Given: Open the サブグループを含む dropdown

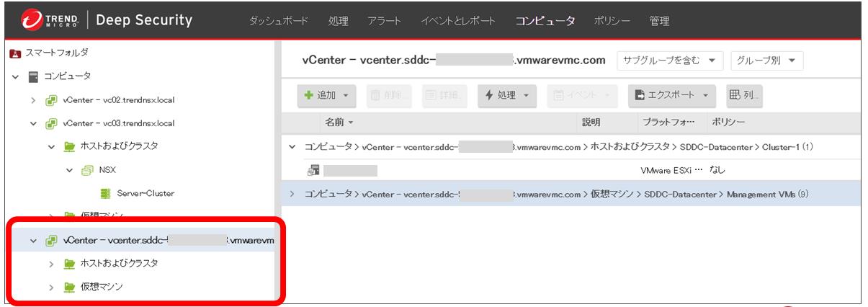Looking at the screenshot, I should [669, 60].
